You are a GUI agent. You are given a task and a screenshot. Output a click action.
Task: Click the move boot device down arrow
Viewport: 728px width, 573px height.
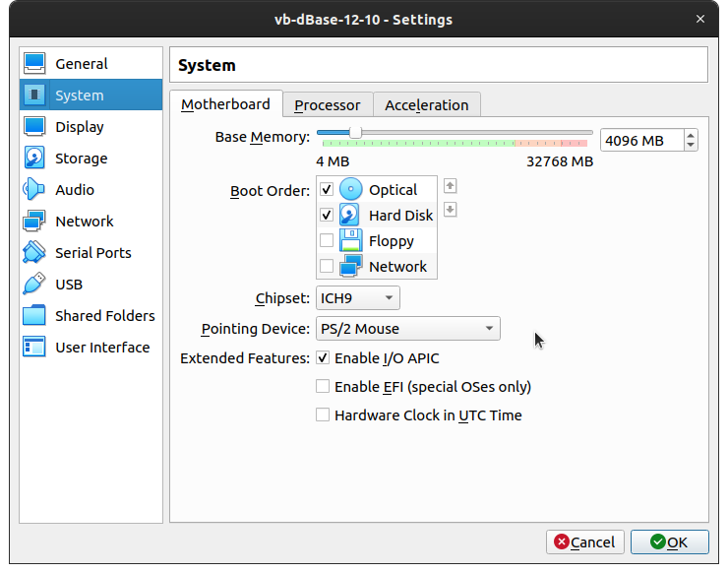click(451, 210)
